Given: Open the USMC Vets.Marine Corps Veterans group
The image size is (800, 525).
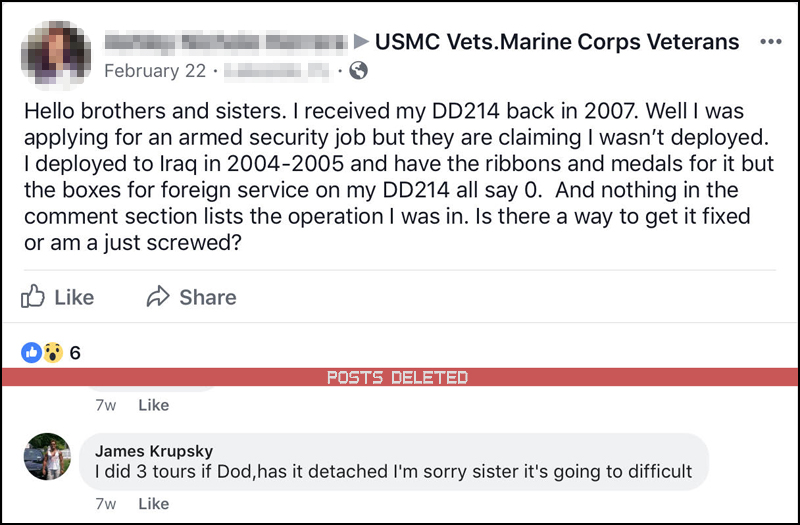Looking at the screenshot, I should click(x=557, y=42).
